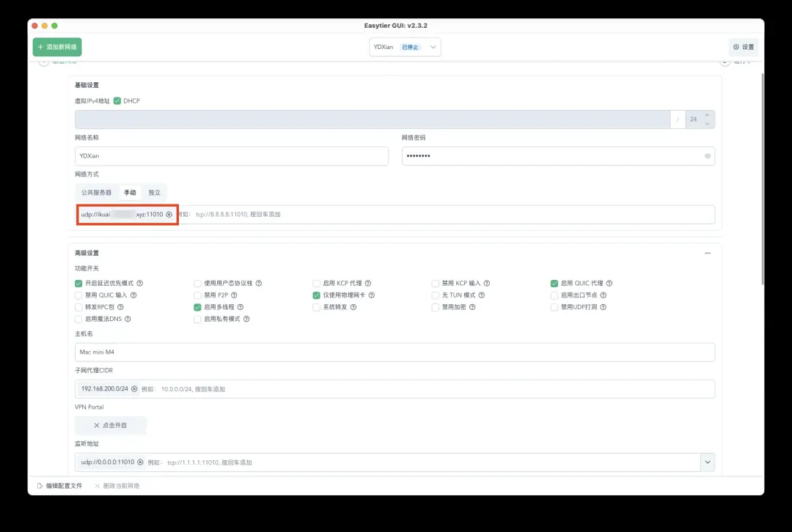Enable the 禁用 P2P checkbox
The height and width of the screenshot is (532, 792).
click(x=197, y=295)
